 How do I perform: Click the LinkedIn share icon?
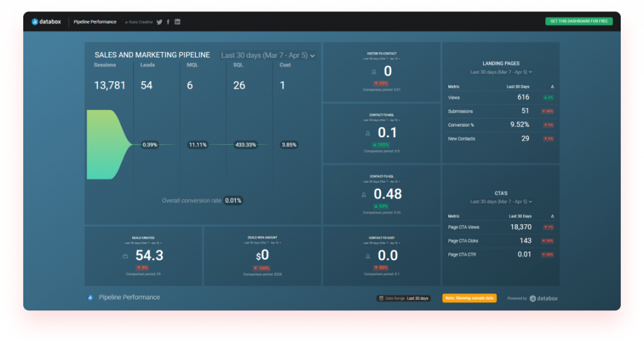coord(177,22)
